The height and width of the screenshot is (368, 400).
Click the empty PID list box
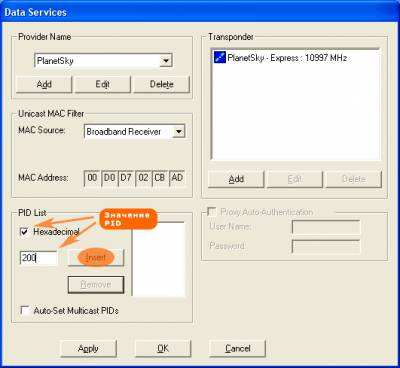158,259
